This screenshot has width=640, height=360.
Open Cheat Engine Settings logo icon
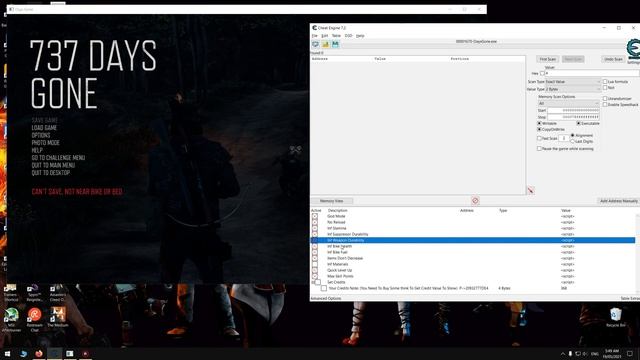[633, 49]
